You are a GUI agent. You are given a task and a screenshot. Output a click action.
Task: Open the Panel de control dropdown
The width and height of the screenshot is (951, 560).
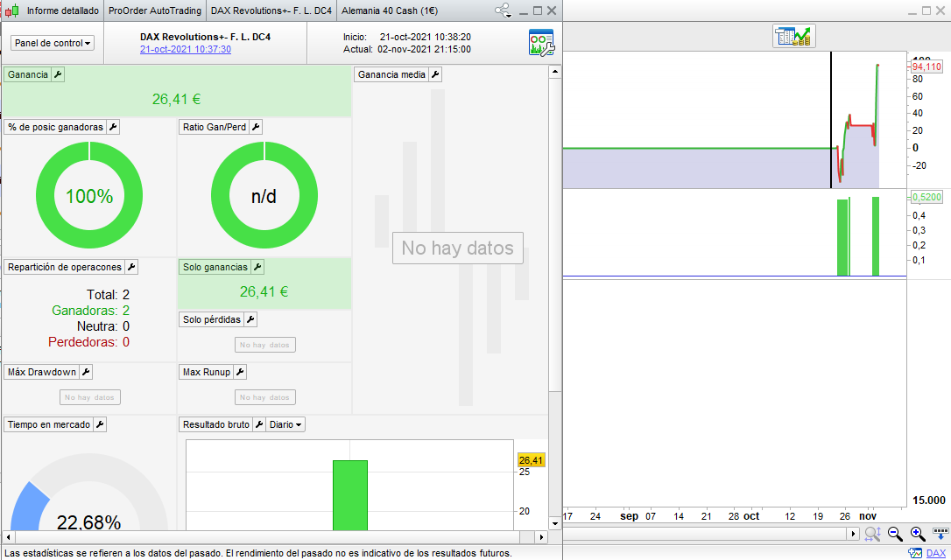[53, 43]
